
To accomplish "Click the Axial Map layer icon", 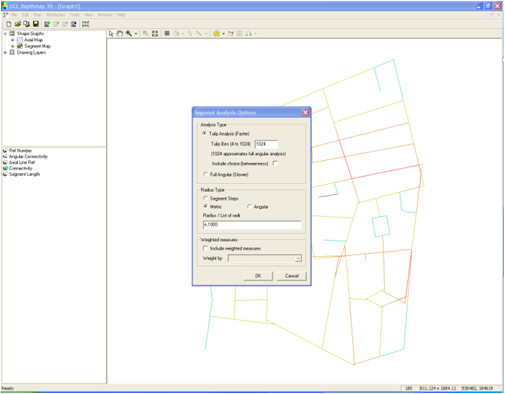I will coord(20,40).
